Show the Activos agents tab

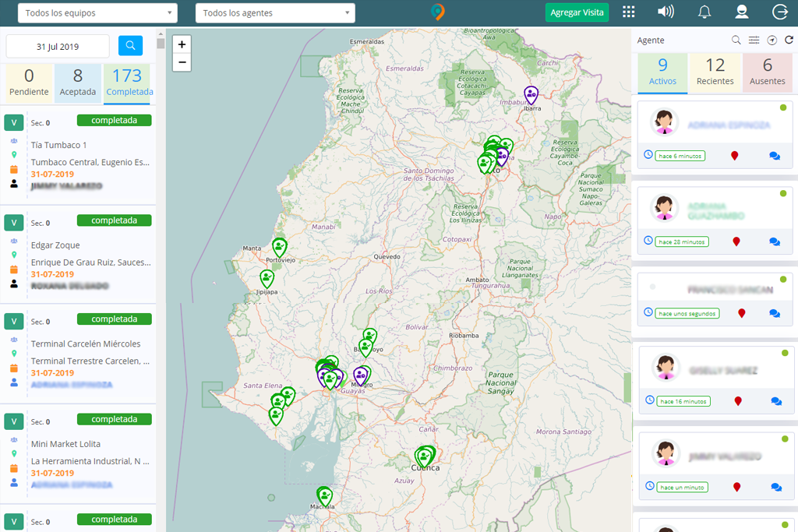click(662, 72)
